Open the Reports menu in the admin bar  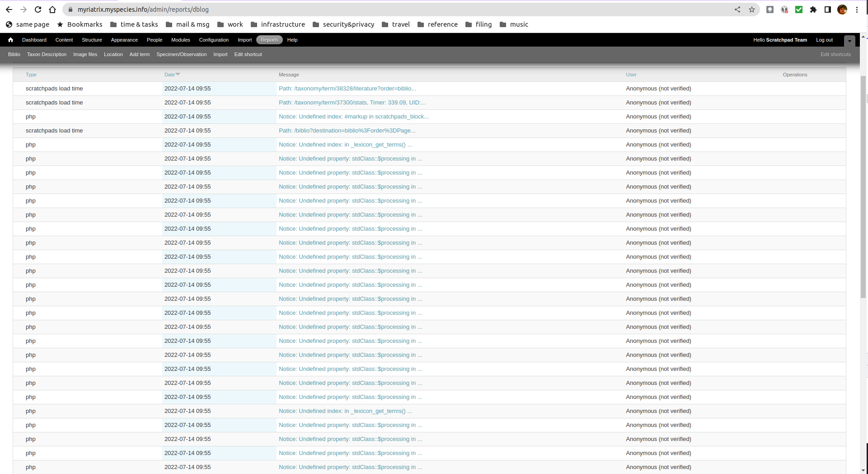[x=269, y=40]
